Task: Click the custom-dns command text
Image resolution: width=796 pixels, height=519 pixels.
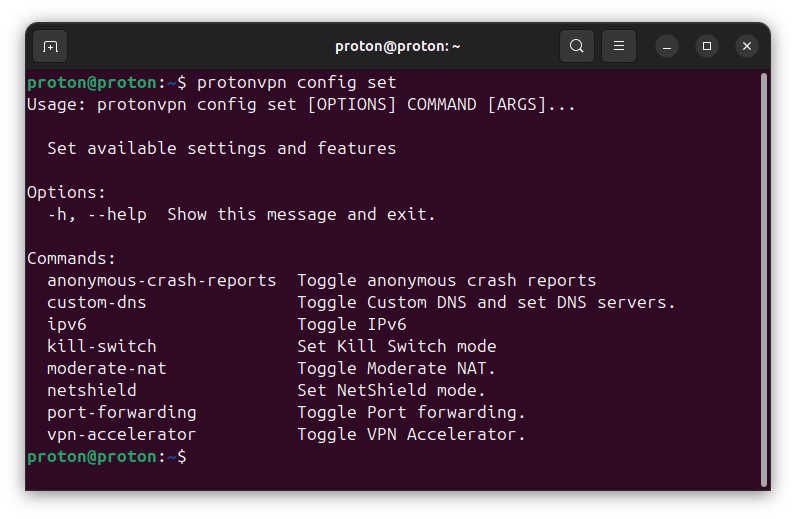Action: pos(96,303)
